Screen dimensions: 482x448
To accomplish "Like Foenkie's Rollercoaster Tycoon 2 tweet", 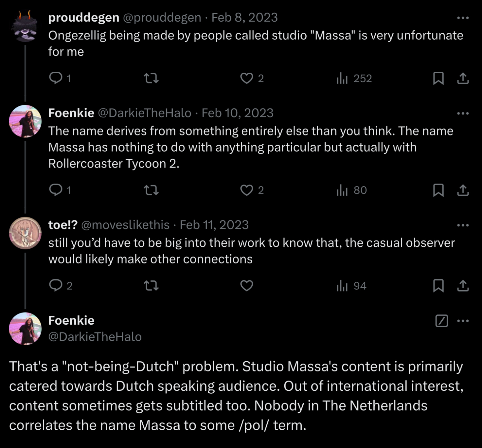I will (x=247, y=190).
